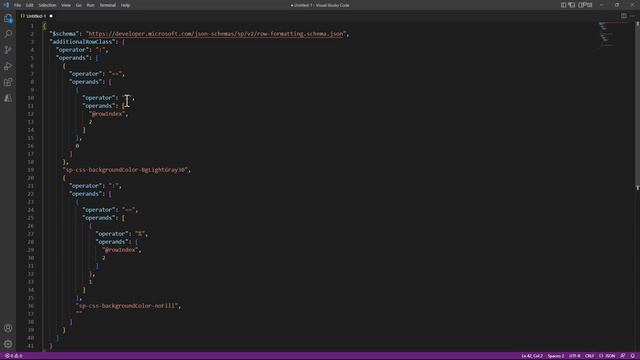This screenshot has width=640, height=360.
Task: Open Source Control view icon
Action: (x=8, y=50)
